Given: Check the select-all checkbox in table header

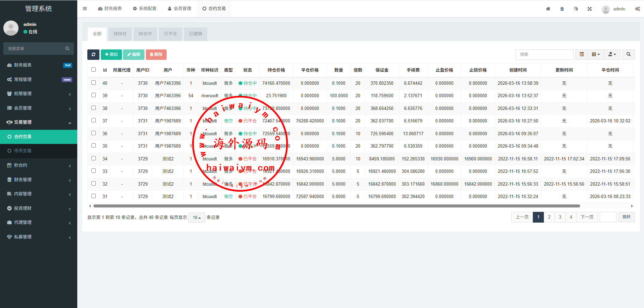Looking at the screenshot, I should (x=94, y=70).
